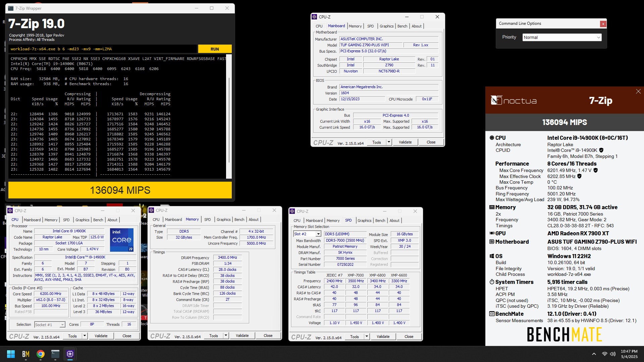Open SPD tab in Mainboard CPU-Z window
The height and width of the screenshot is (362, 644).
pos(370,26)
